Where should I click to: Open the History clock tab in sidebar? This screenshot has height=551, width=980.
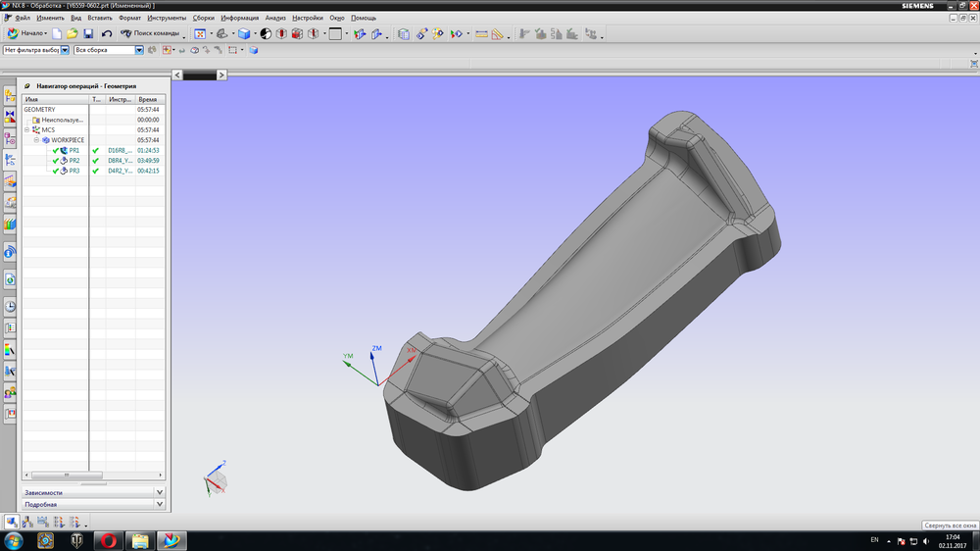(10, 306)
